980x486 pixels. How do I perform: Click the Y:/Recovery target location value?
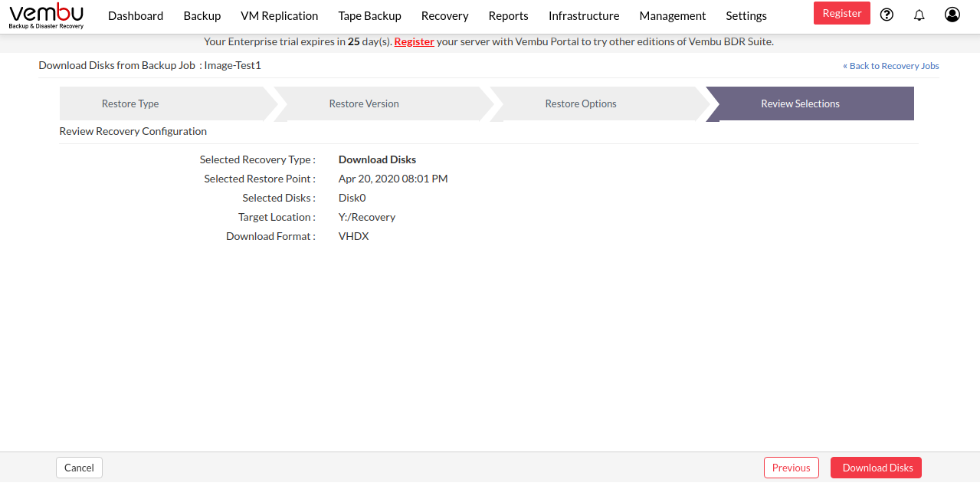coord(367,217)
